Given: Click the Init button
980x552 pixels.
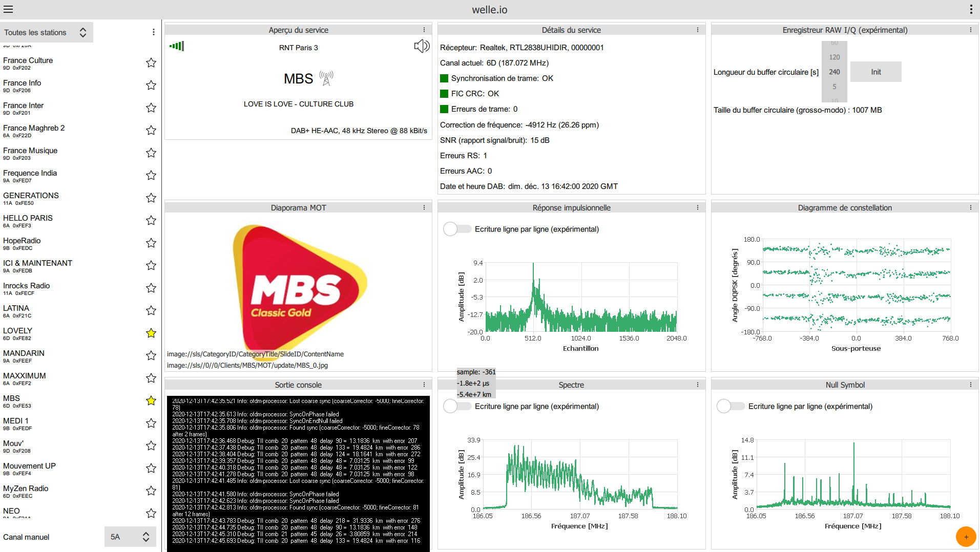Looking at the screenshot, I should point(875,72).
